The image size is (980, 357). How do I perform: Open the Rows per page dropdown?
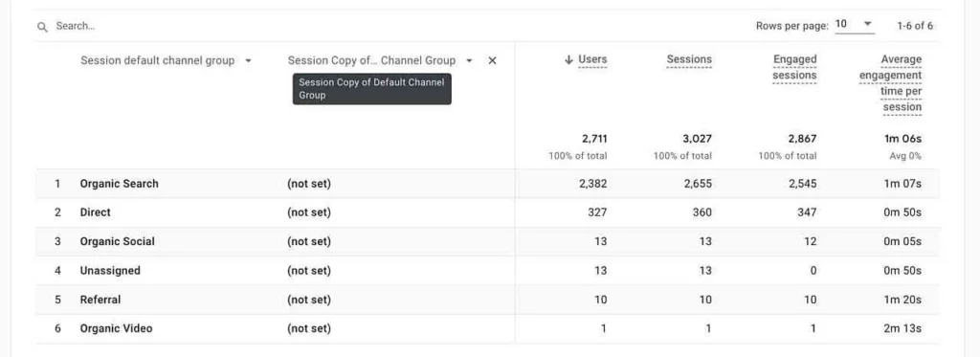(854, 25)
